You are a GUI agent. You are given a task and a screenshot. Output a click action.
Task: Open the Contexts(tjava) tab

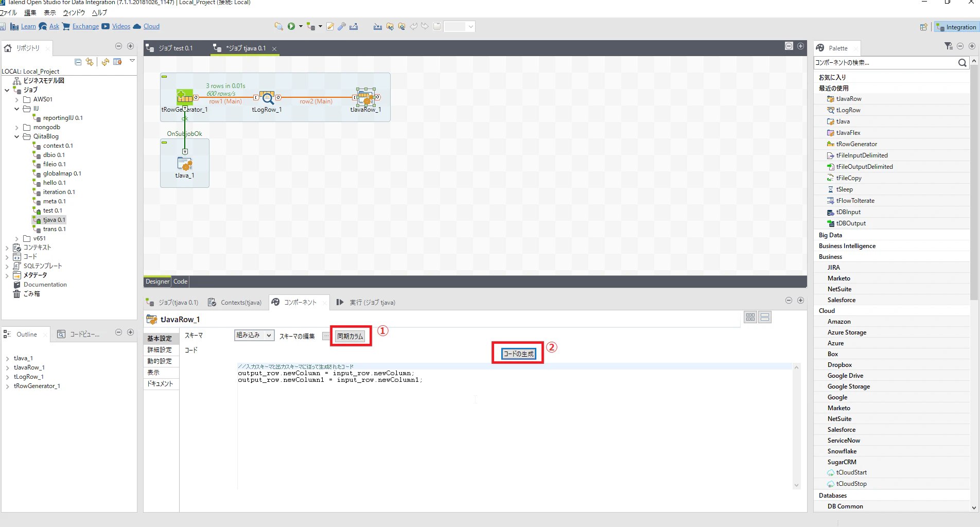click(x=235, y=303)
